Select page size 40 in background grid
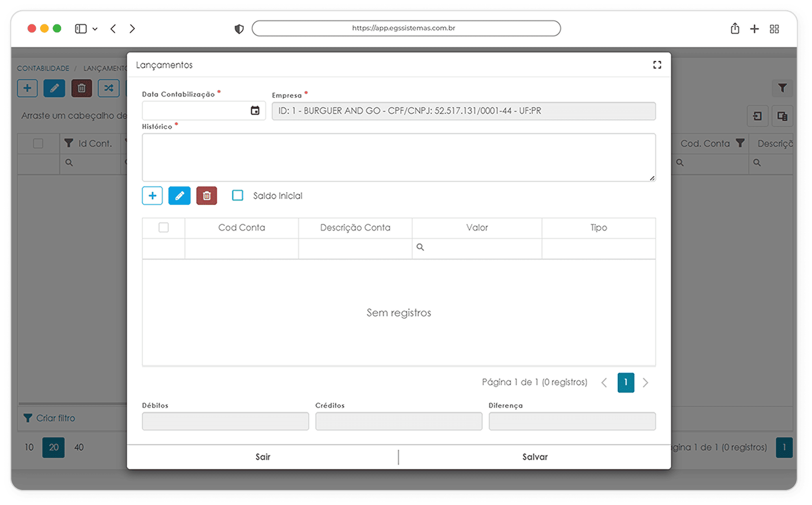 (79, 448)
